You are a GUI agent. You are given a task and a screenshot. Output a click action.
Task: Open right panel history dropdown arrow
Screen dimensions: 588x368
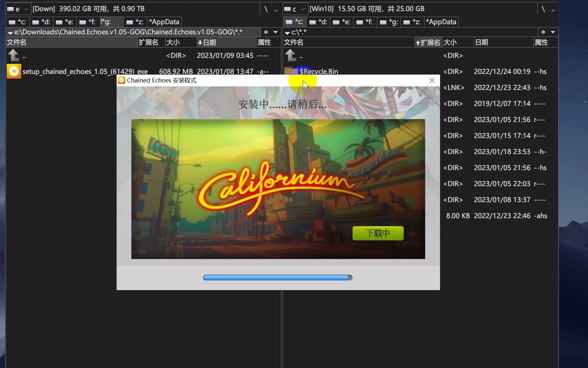coord(553,32)
